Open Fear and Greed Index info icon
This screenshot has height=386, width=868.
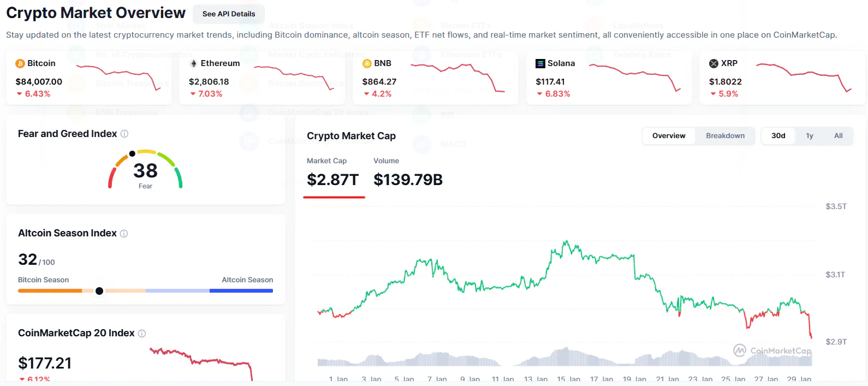pyautogui.click(x=124, y=134)
